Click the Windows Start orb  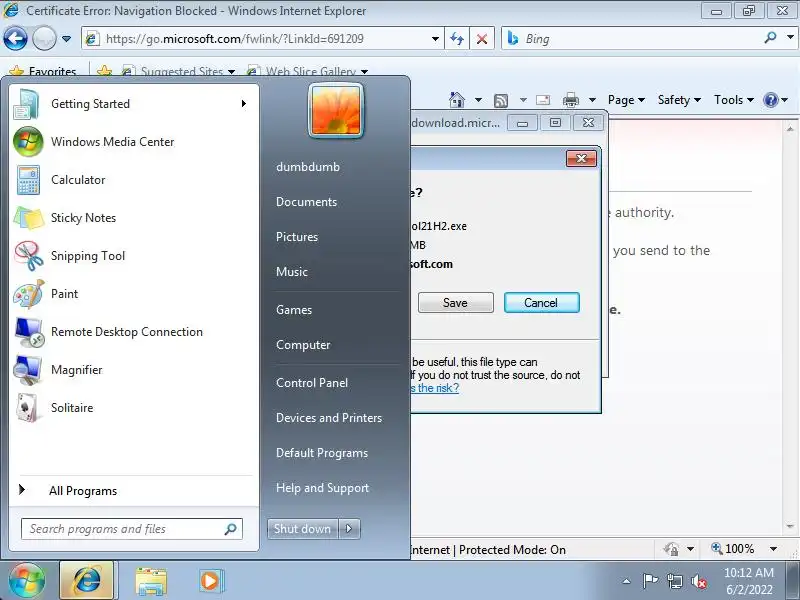coord(27,581)
